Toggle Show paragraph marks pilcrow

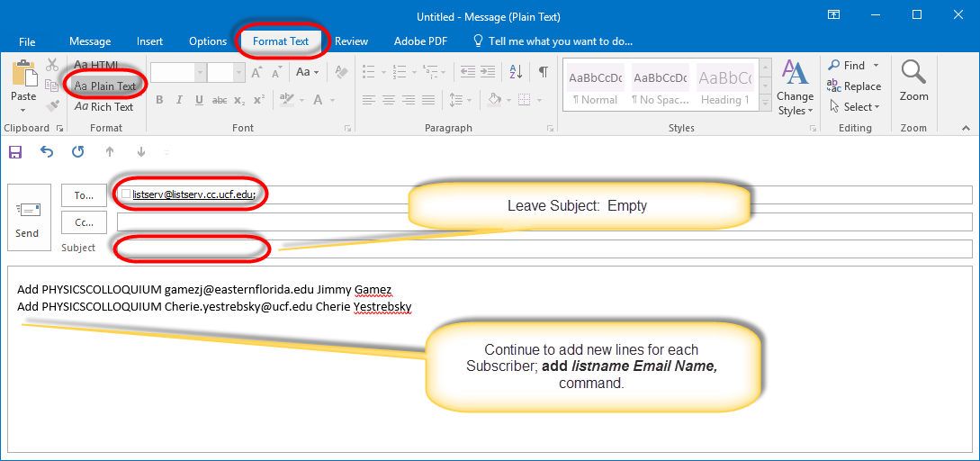[544, 71]
